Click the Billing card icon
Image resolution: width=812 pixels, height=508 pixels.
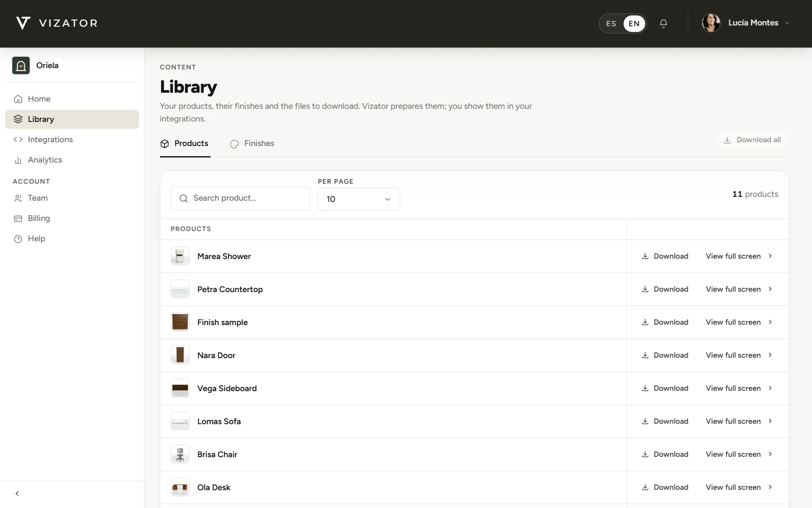(18, 218)
